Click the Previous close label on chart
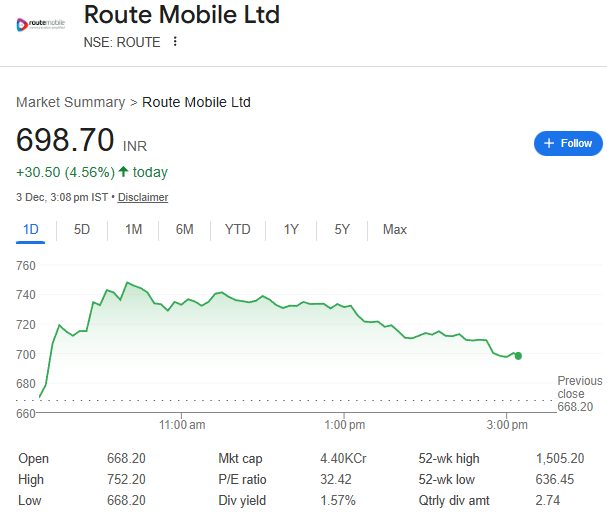The height and width of the screenshot is (512, 607). coord(580,387)
